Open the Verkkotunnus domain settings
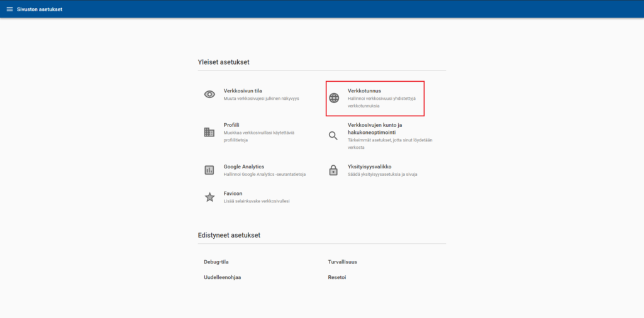This screenshot has width=644, height=318. pyautogui.click(x=364, y=91)
